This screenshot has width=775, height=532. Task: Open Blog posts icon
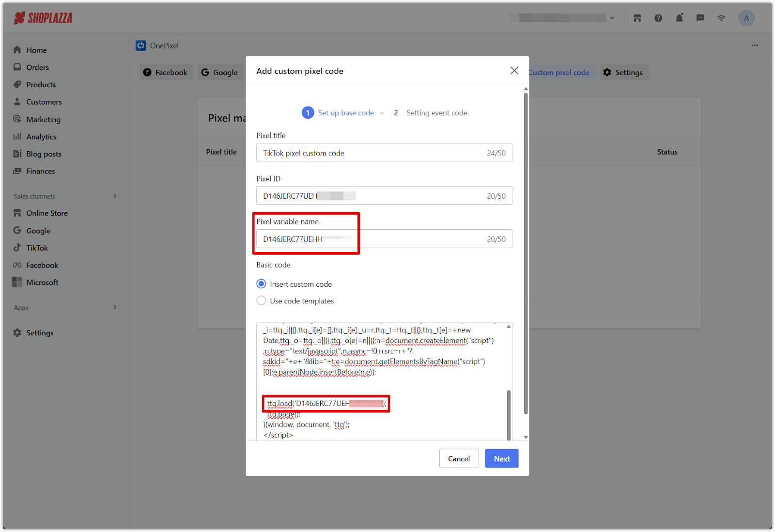coord(17,154)
